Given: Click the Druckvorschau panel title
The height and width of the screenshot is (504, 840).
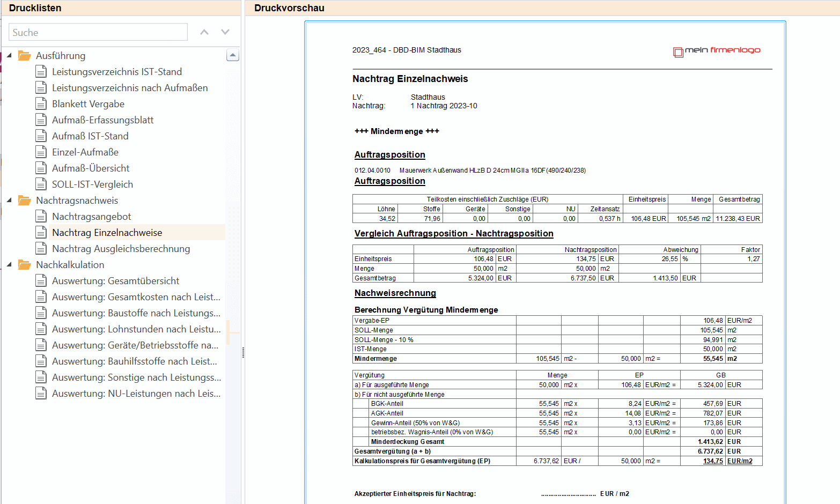Looking at the screenshot, I should pyautogui.click(x=290, y=8).
